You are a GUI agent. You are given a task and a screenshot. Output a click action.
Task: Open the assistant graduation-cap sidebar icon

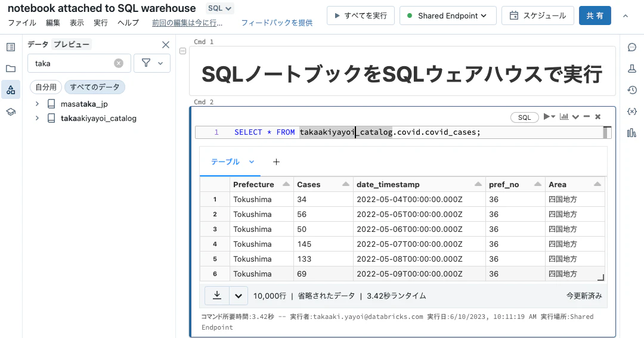coord(11,111)
